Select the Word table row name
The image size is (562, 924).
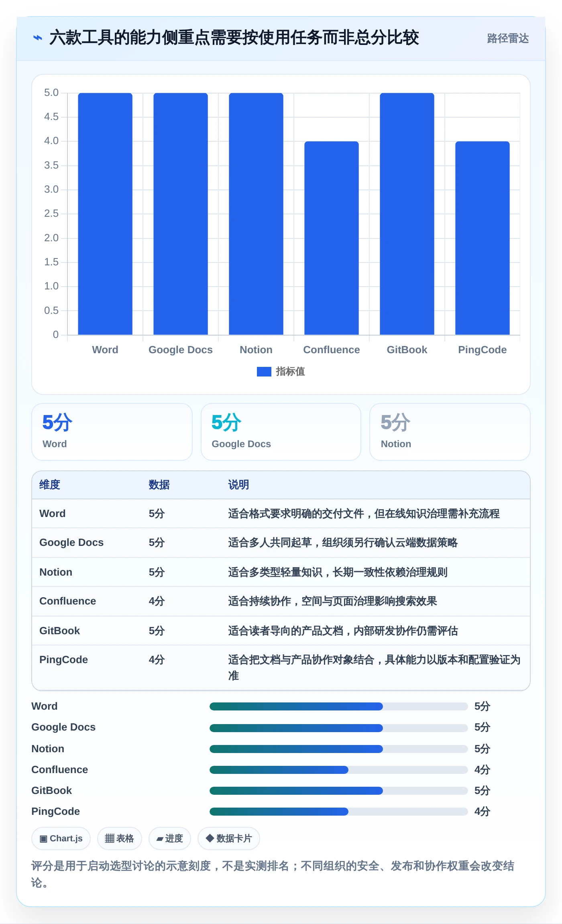(53, 514)
